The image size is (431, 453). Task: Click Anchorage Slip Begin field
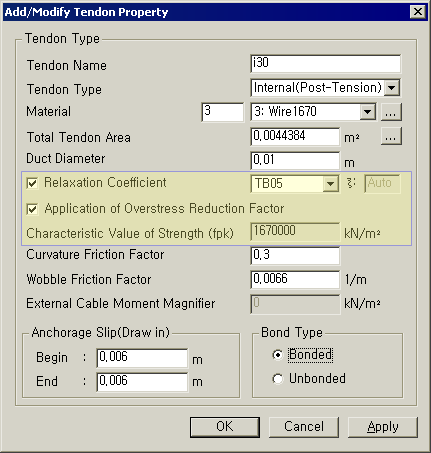click(142, 358)
